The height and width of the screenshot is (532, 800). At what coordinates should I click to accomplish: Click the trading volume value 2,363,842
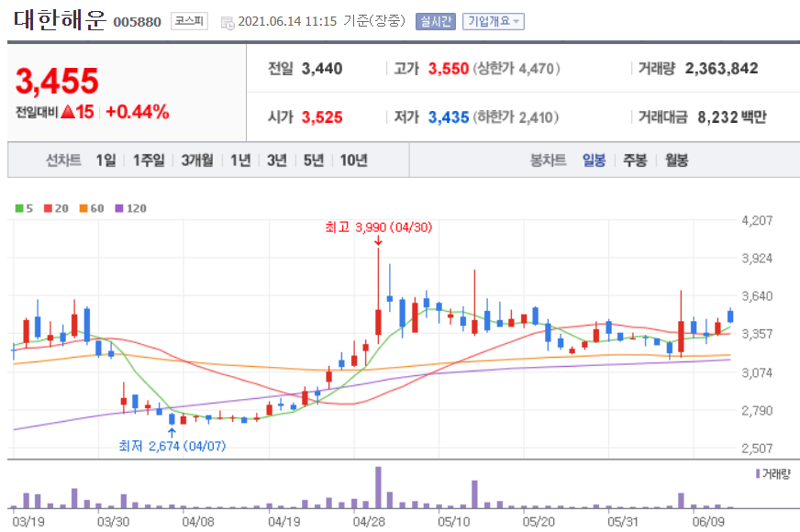tap(721, 69)
